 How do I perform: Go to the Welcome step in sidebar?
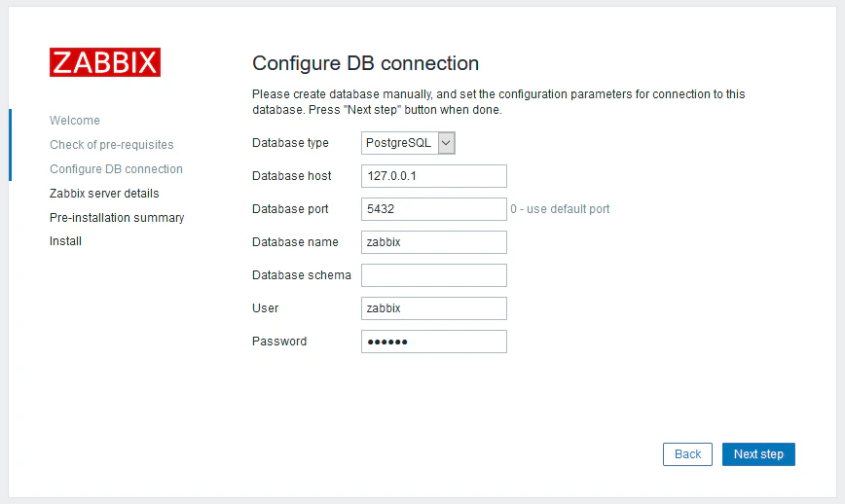(x=75, y=121)
